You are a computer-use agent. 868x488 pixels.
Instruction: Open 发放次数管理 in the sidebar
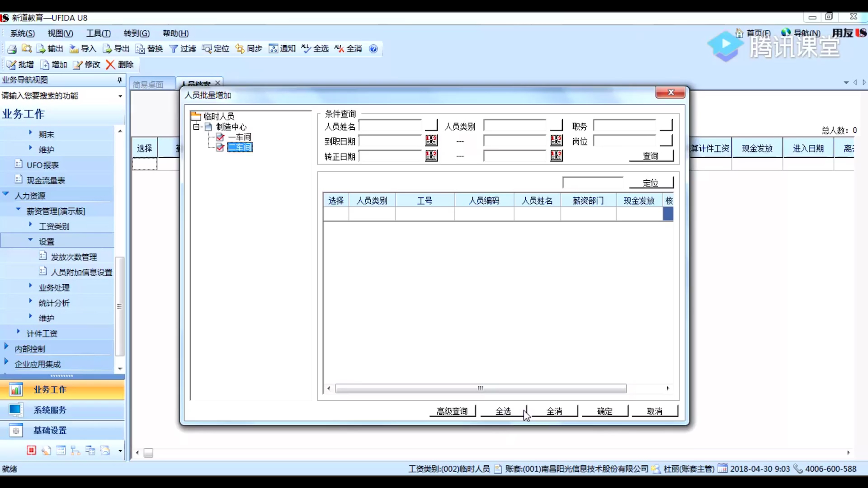[74, 257]
